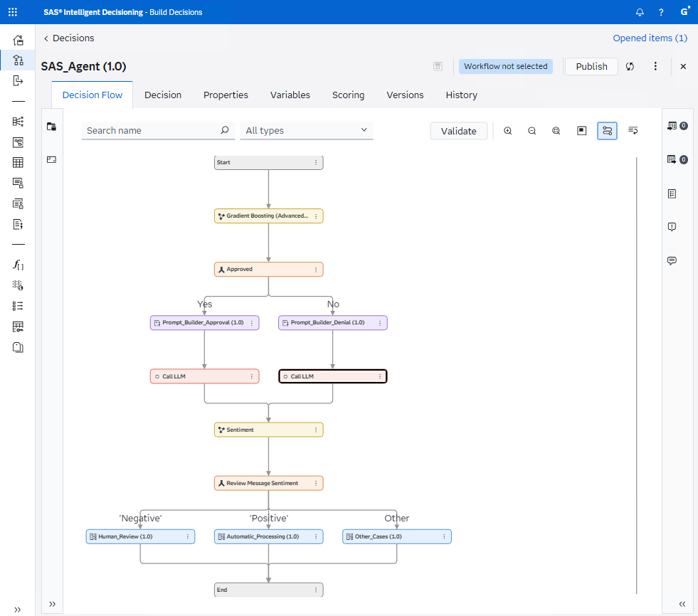Click the Opened items link
Viewport: 698px width, 616px height.
[x=650, y=38]
